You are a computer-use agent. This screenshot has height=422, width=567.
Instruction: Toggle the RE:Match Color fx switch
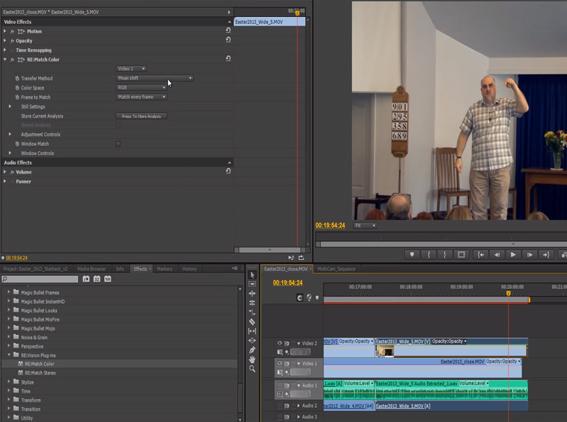coord(12,60)
